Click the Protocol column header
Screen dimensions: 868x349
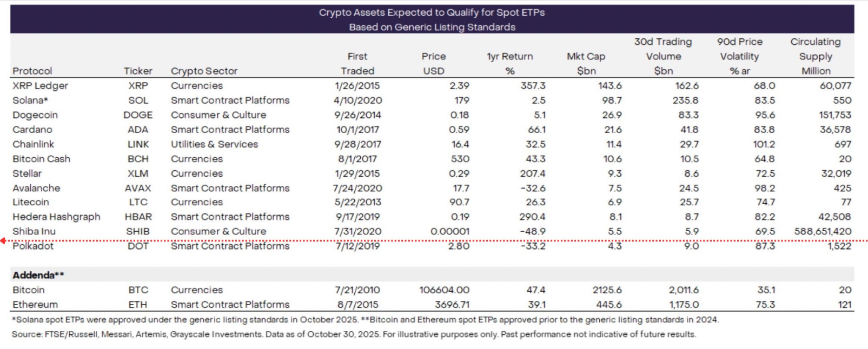coord(32,71)
